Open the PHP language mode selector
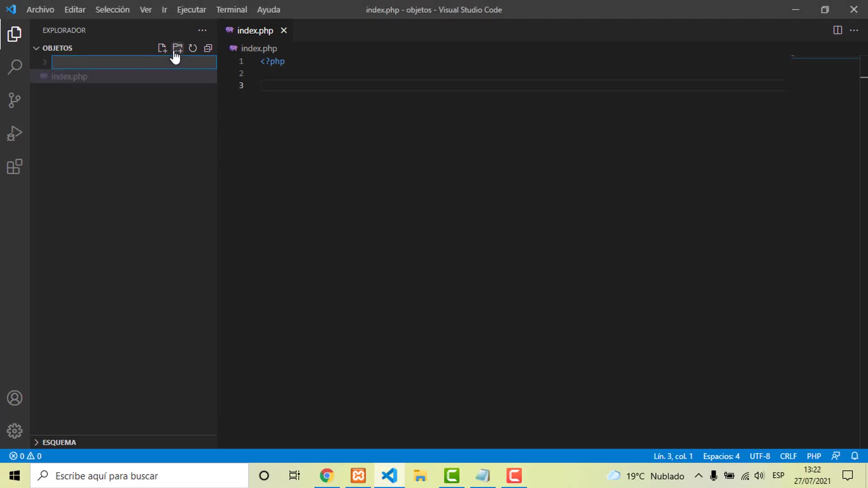The width and height of the screenshot is (868, 488). (x=814, y=456)
